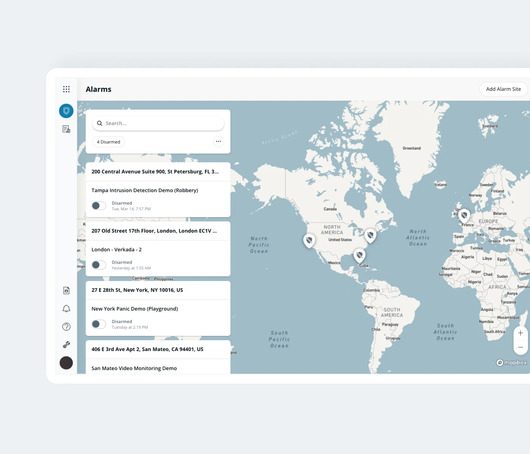This screenshot has height=454, width=530.
Task: Open the wrench admin settings icon
Action: [x=66, y=344]
